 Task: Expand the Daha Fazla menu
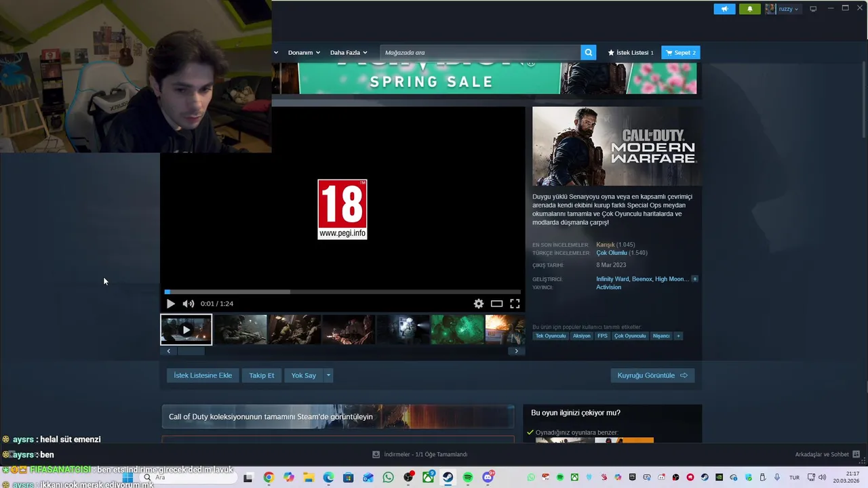tap(349, 52)
